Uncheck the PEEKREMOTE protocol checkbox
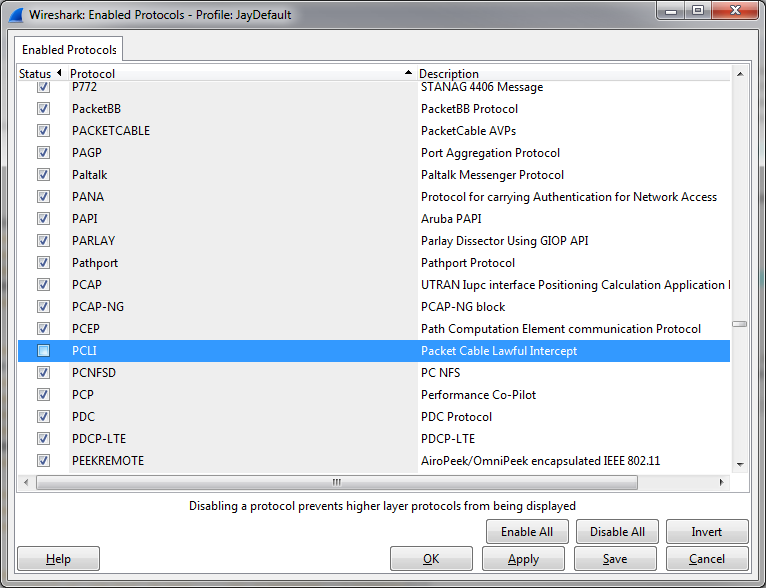This screenshot has height=588, width=766. (x=43, y=461)
